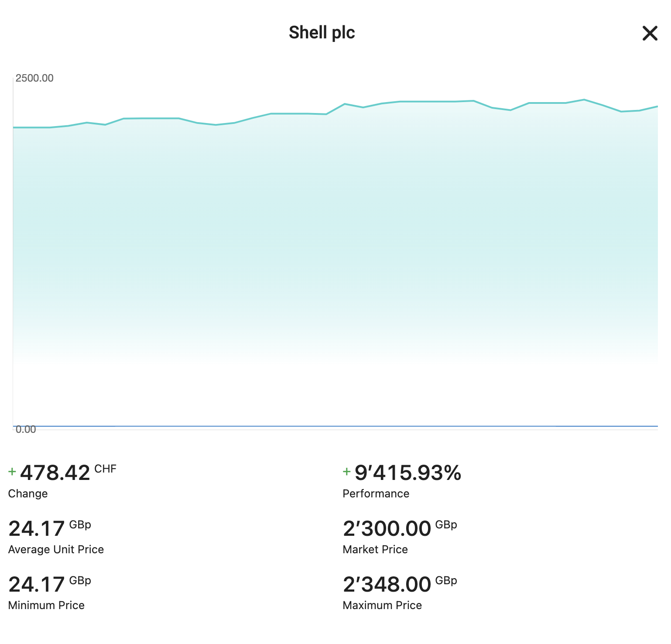671x644 pixels.
Task: Click the Change value 478.42
Action: 54,473
